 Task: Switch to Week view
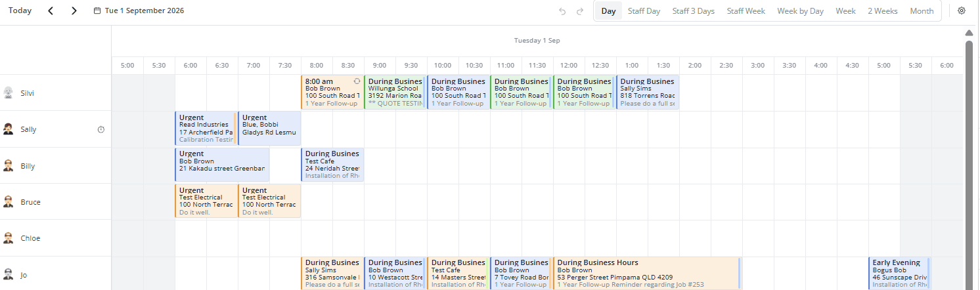pos(845,11)
